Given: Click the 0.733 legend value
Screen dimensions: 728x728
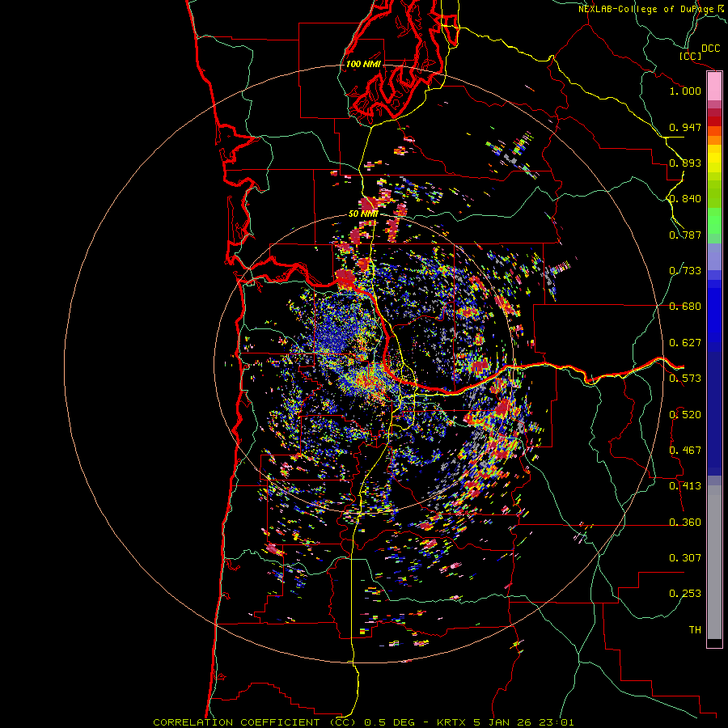Looking at the screenshot, I should click(685, 271).
